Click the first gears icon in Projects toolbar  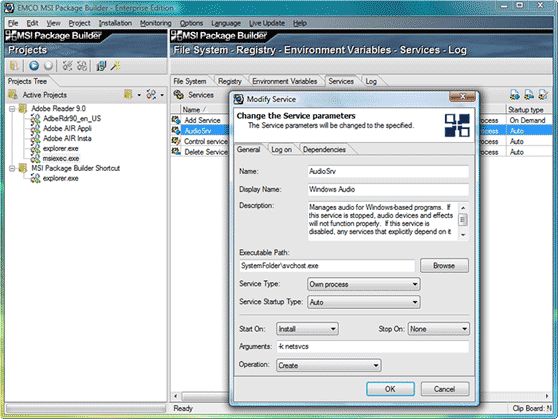coord(67,66)
